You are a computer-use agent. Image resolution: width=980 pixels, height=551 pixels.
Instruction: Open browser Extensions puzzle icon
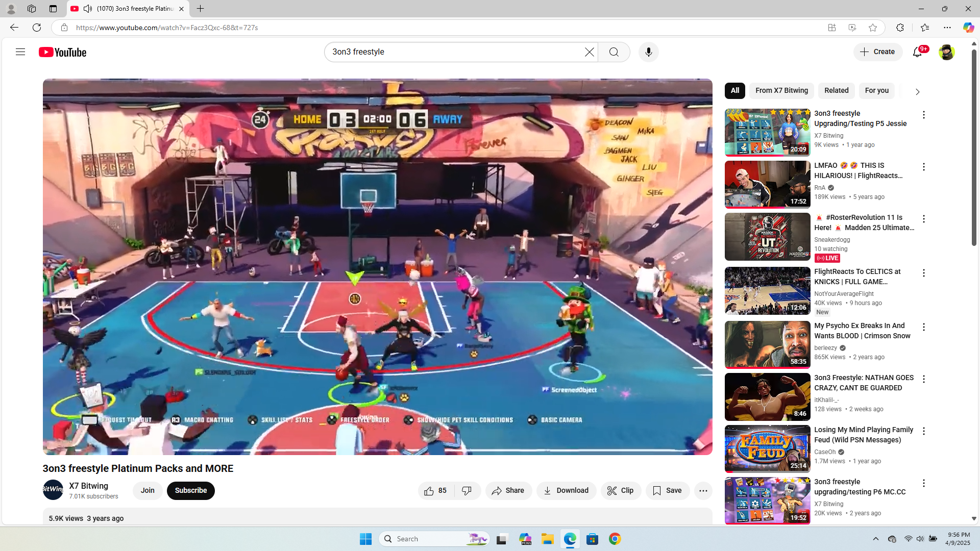pyautogui.click(x=900, y=28)
